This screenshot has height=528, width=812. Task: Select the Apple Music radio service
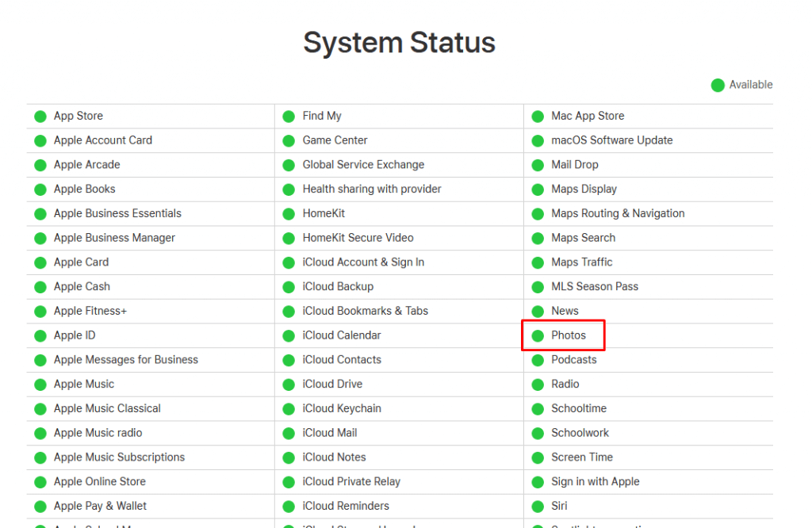[98, 433]
